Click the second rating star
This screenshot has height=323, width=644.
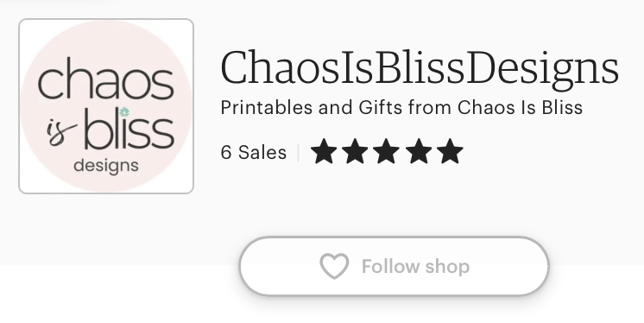(355, 152)
